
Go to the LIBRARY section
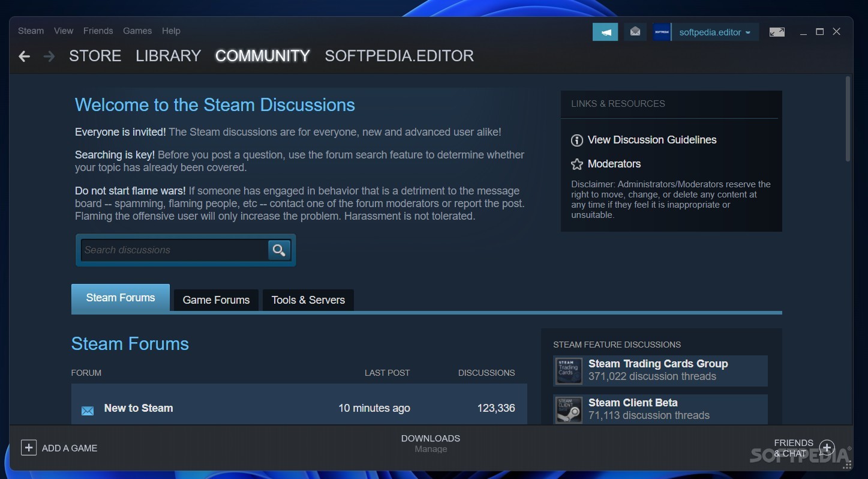click(x=169, y=56)
